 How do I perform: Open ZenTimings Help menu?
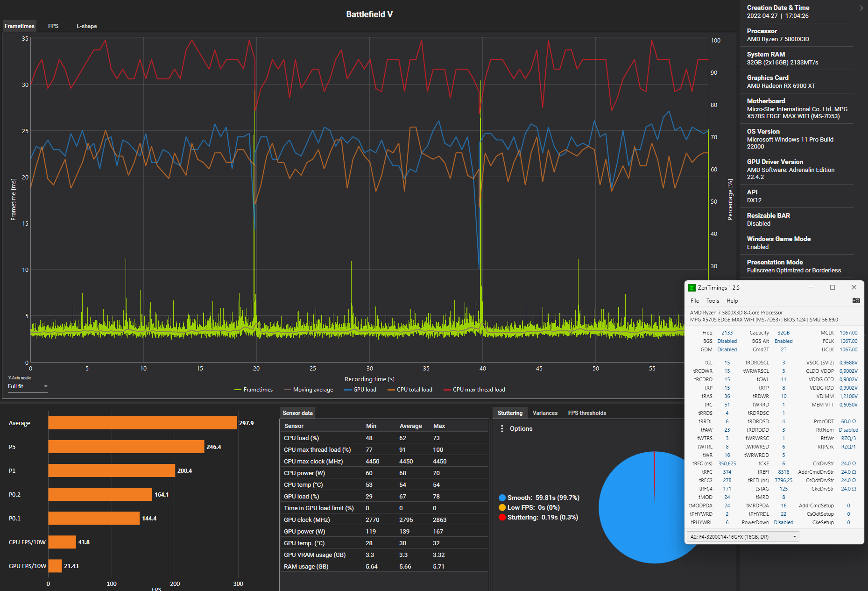732,301
